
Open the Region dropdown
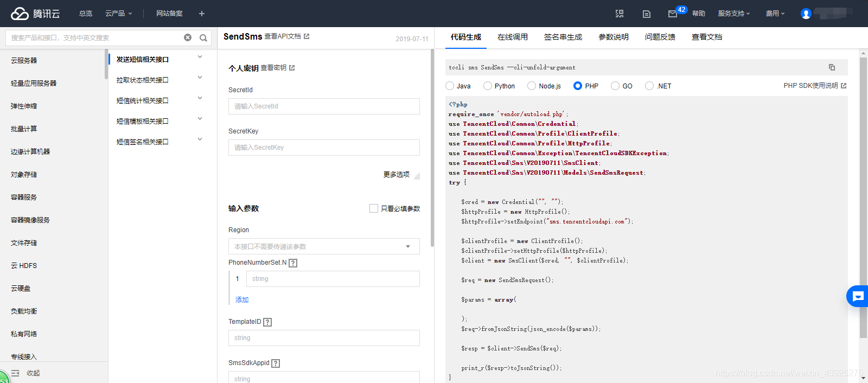click(324, 246)
